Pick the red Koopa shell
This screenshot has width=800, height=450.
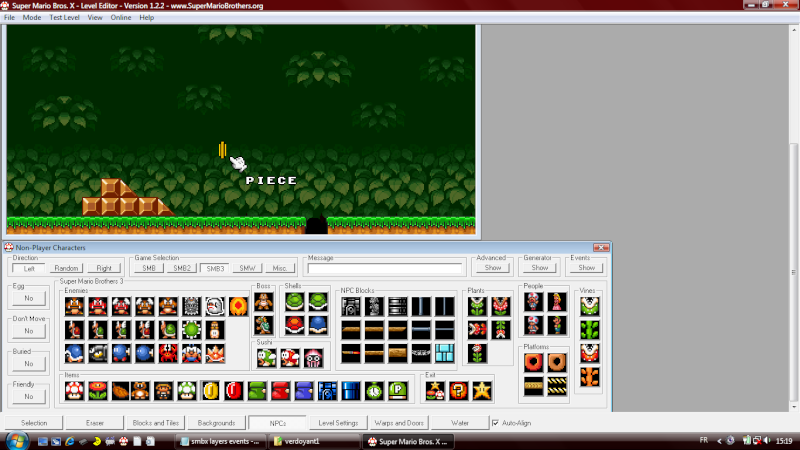pyautogui.click(x=294, y=325)
